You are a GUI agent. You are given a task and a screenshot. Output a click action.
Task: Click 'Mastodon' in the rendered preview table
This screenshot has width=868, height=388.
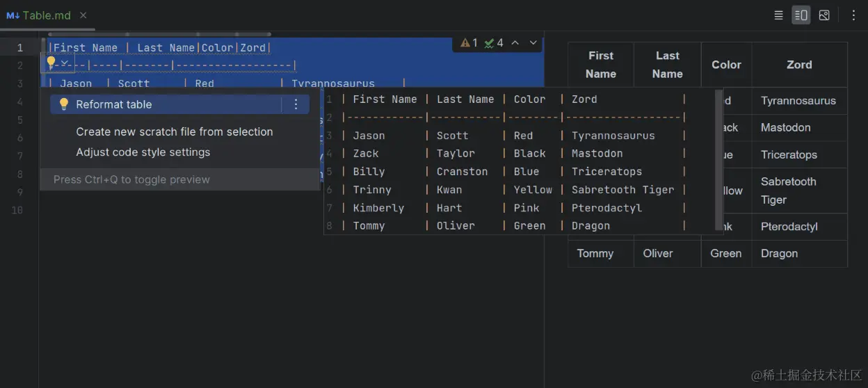786,128
